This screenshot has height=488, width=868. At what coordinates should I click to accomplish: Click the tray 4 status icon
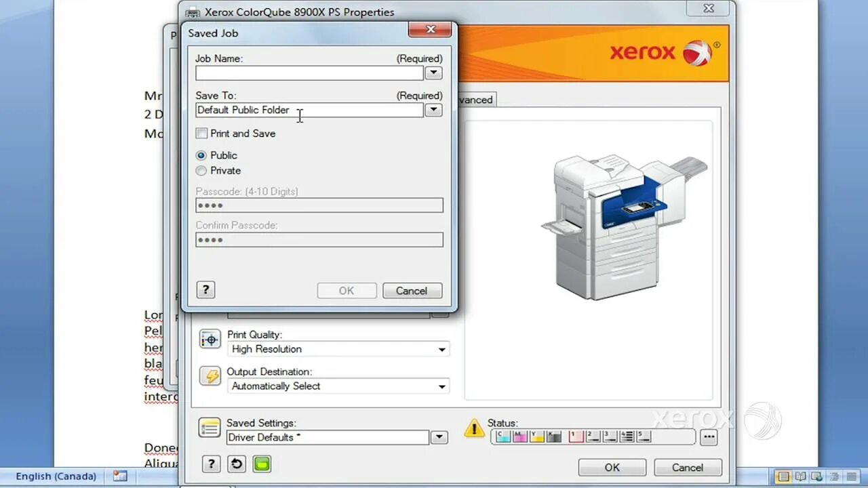627,436
